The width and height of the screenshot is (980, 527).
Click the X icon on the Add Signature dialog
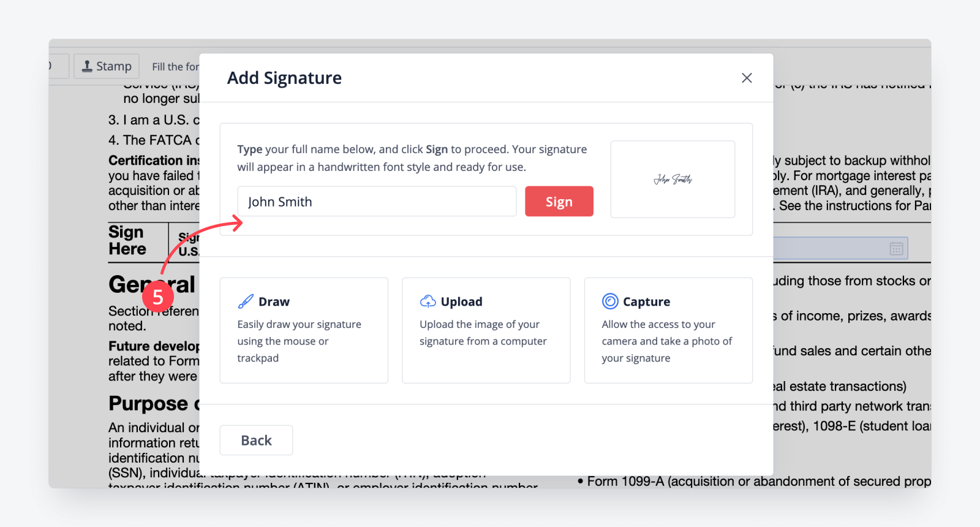746,78
